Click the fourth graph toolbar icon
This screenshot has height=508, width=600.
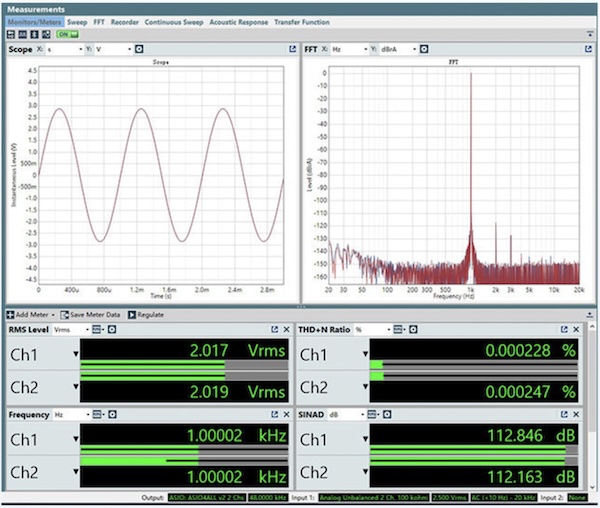click(46, 34)
